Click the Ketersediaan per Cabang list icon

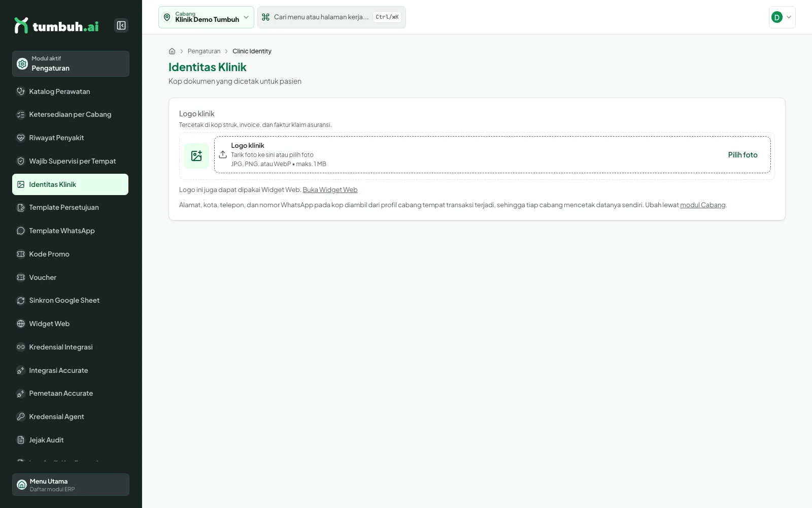(x=21, y=115)
